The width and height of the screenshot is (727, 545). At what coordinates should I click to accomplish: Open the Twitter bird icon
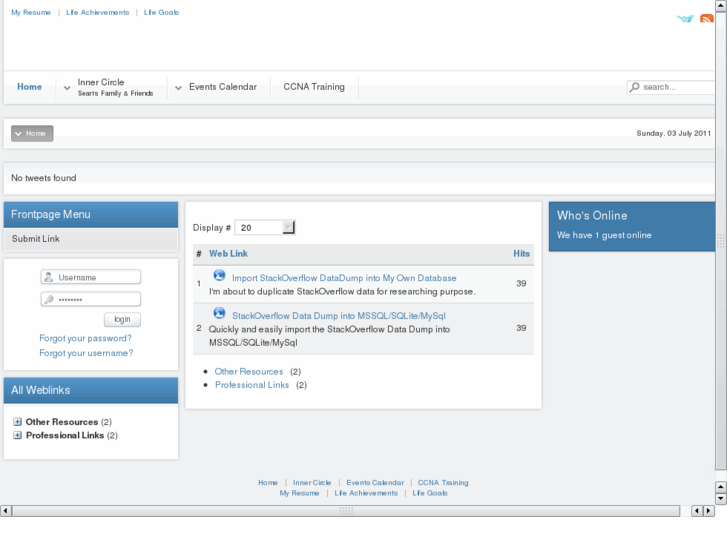click(685, 19)
